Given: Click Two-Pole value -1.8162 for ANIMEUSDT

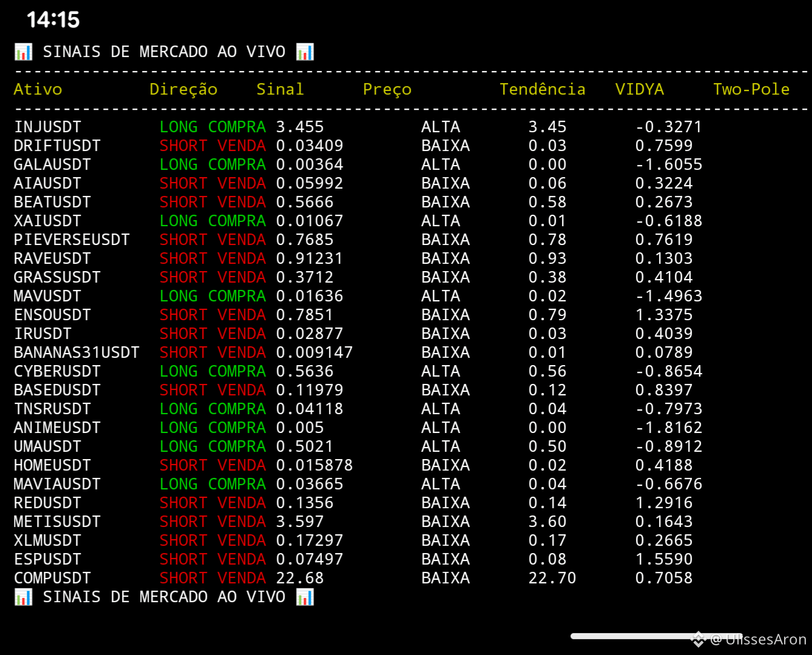Looking at the screenshot, I should pyautogui.click(x=669, y=428).
